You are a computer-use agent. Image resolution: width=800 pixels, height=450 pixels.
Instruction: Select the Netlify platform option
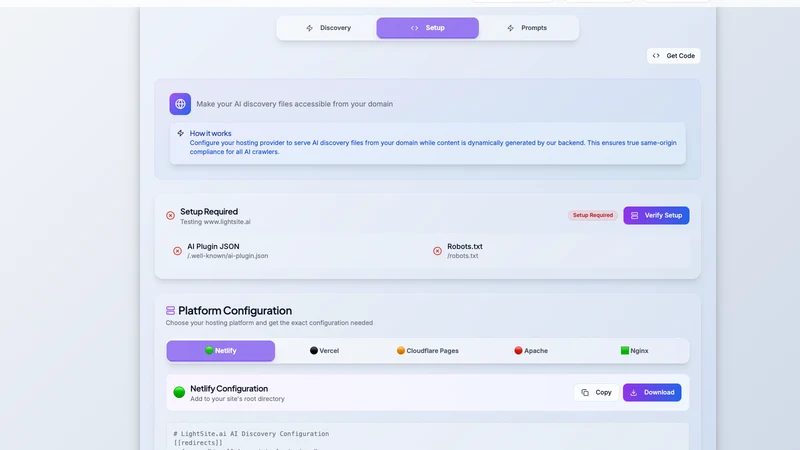[221, 351]
